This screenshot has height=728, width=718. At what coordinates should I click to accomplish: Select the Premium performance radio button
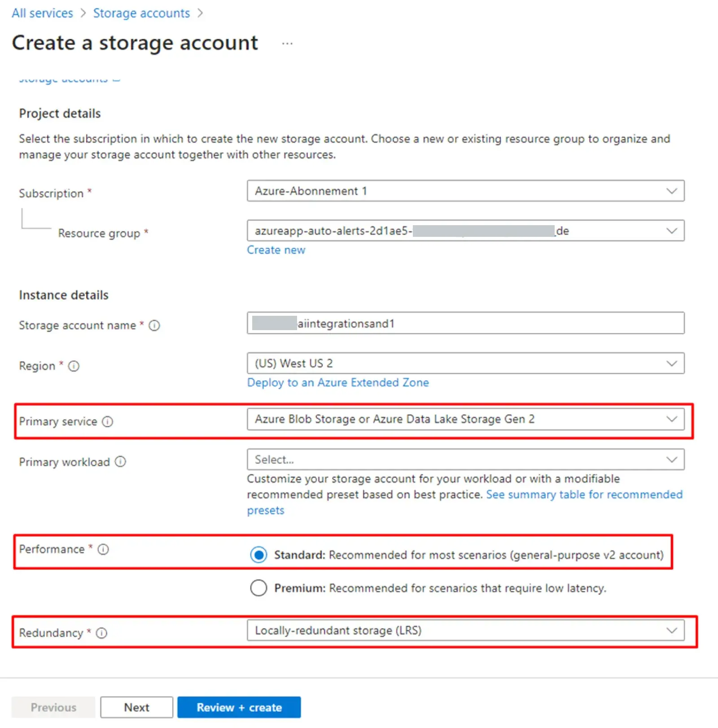click(258, 588)
